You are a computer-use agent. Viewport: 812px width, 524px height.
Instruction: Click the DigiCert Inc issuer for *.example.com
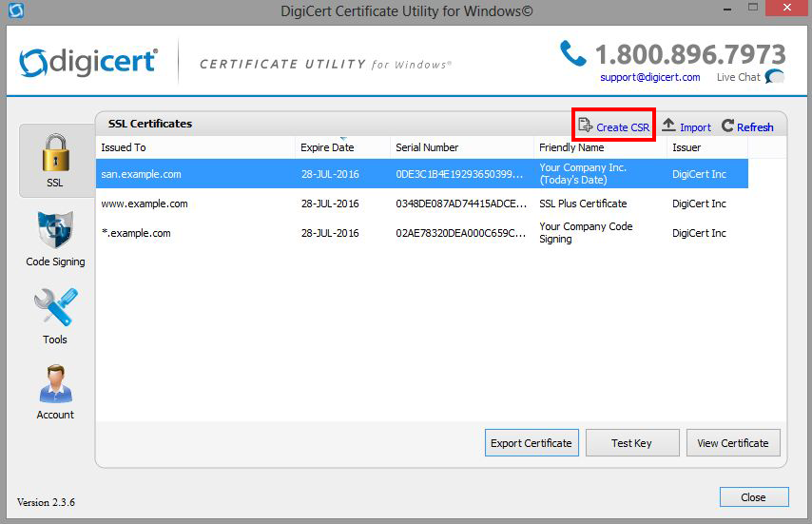pyautogui.click(x=699, y=233)
